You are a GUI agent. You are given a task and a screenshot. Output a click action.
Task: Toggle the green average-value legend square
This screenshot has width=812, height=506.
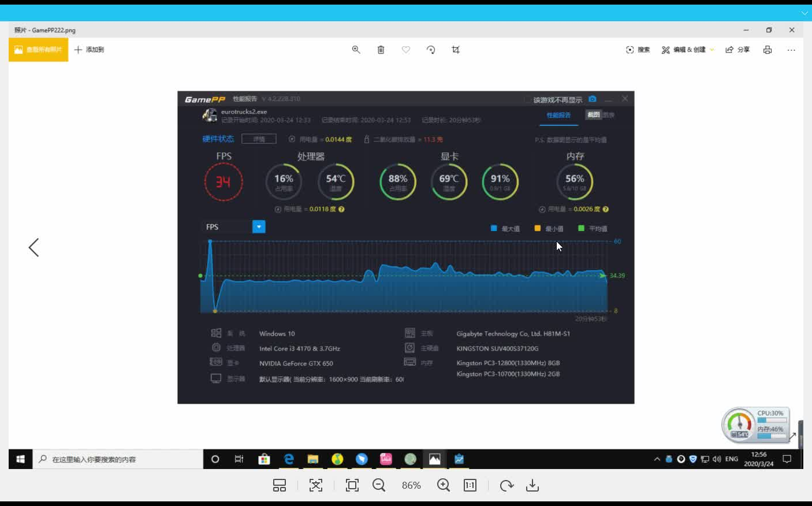tap(581, 228)
